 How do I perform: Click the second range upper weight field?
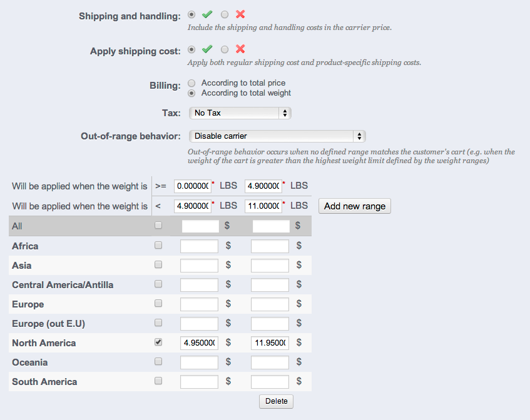264,206
